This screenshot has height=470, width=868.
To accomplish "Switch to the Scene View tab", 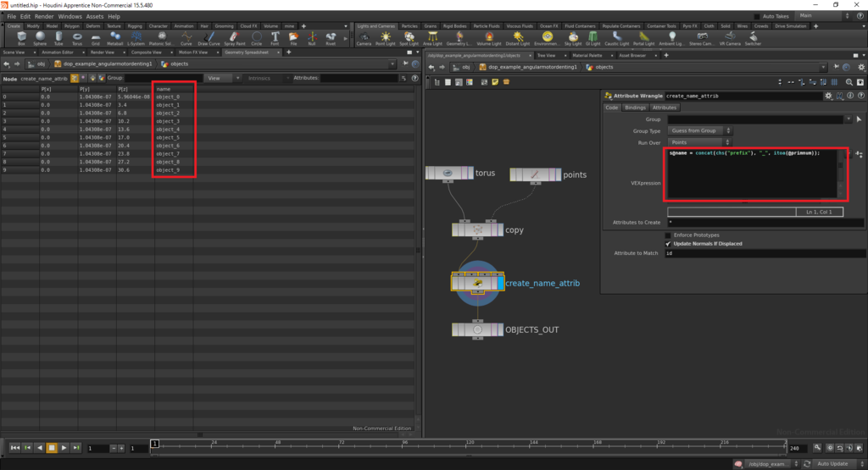I will click(x=14, y=53).
